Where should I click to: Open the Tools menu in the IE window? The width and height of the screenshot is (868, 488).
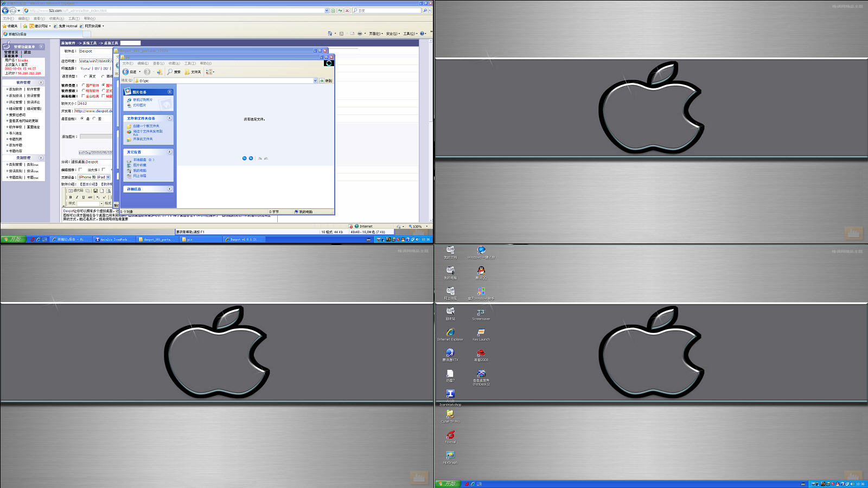[x=74, y=18]
